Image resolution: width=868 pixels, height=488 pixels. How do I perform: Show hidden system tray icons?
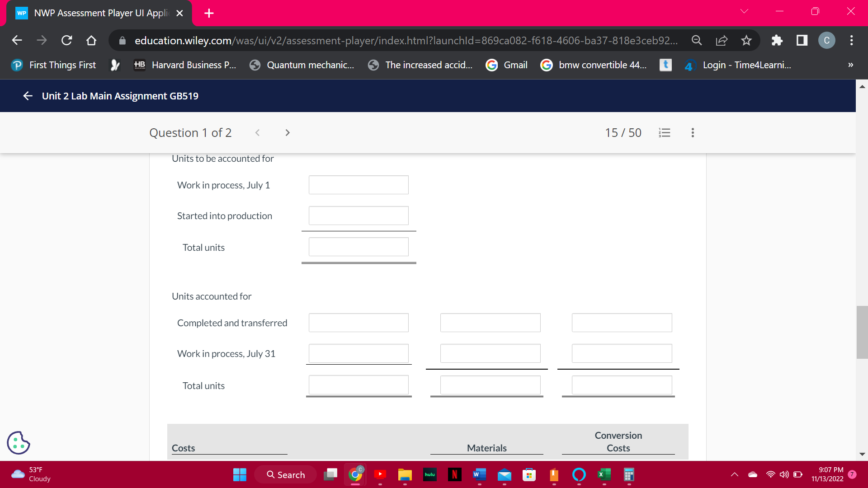(x=735, y=474)
